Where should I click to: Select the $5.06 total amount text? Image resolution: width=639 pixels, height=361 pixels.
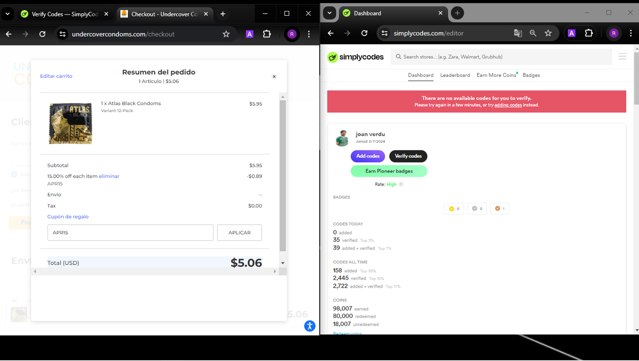click(246, 263)
